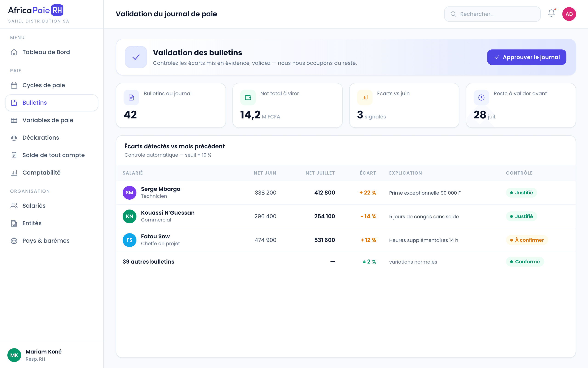The width and height of the screenshot is (588, 368).
Task: Click the ± 2 % écart value
Action: (369, 262)
